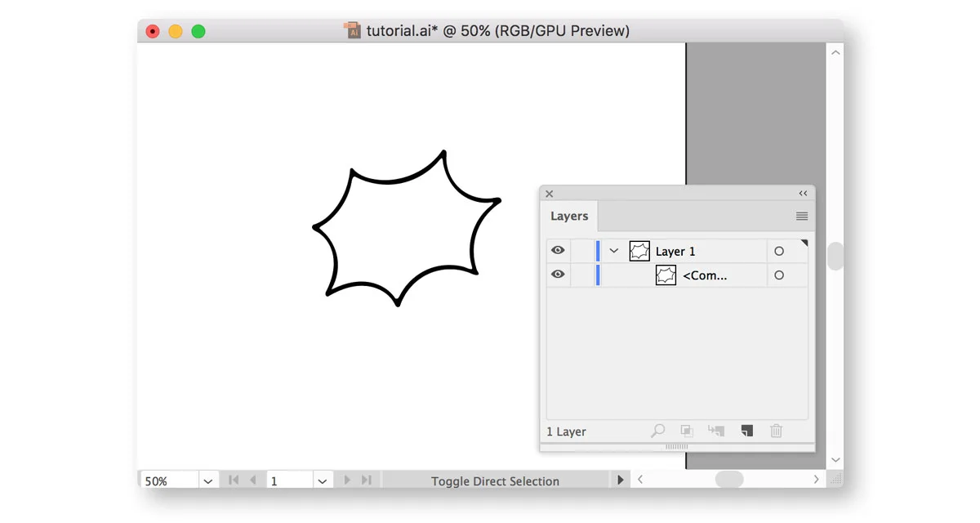The height and width of the screenshot is (523, 980).
Task: Create a new layer in the Layers panel
Action: point(746,431)
